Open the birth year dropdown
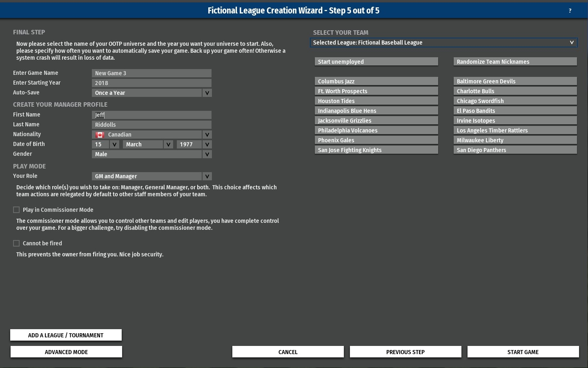588x368 pixels. point(207,144)
